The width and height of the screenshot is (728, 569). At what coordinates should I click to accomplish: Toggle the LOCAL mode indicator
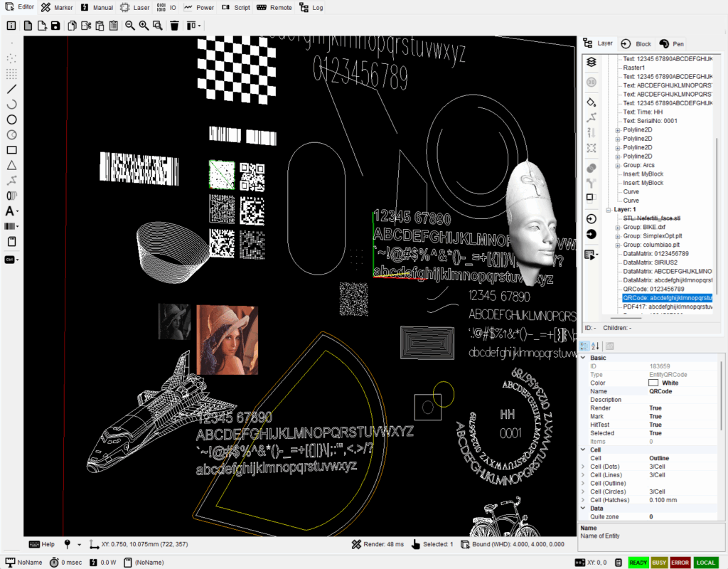(705, 563)
